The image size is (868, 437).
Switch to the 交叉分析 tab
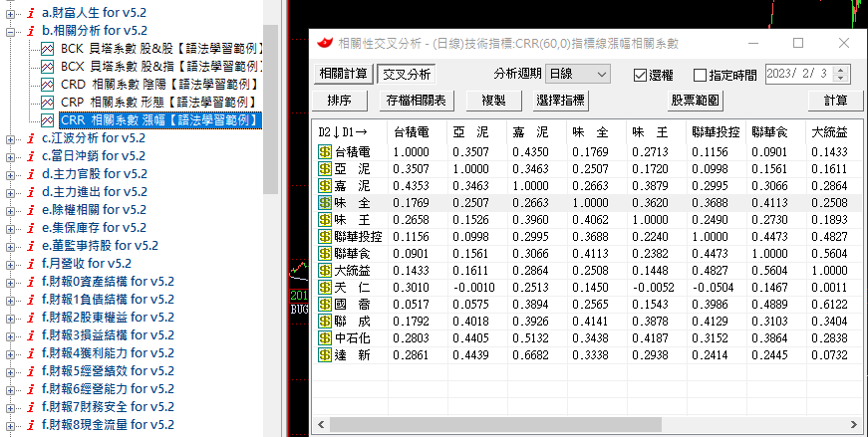pyautogui.click(x=407, y=74)
